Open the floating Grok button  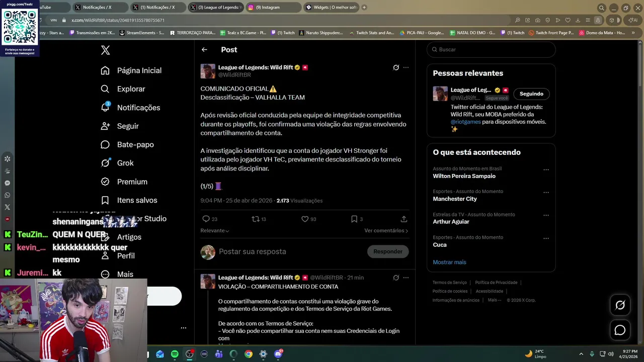point(620,305)
